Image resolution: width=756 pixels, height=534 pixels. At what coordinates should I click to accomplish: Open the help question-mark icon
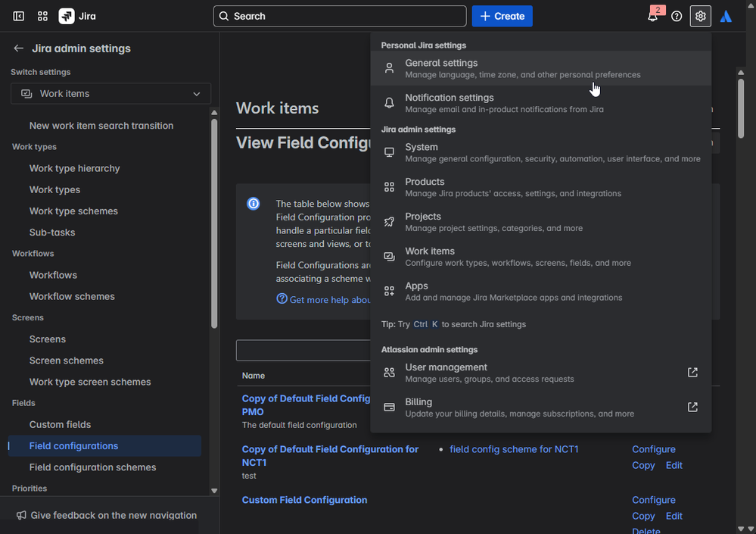677,16
